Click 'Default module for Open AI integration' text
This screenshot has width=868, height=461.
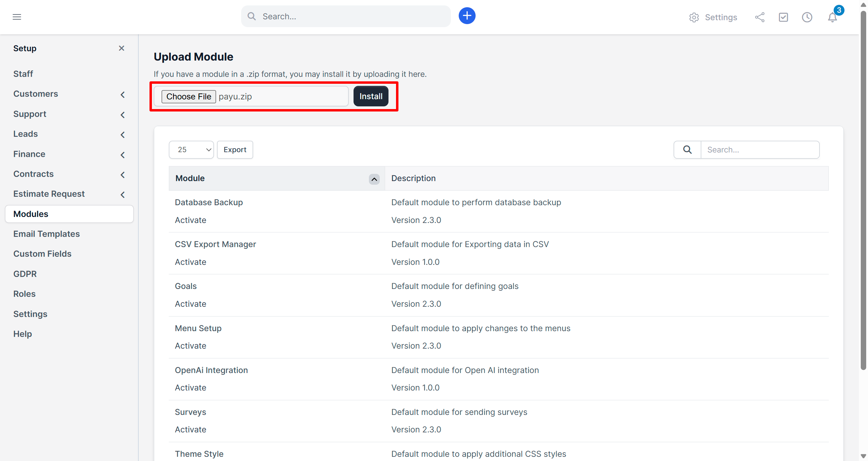point(465,370)
